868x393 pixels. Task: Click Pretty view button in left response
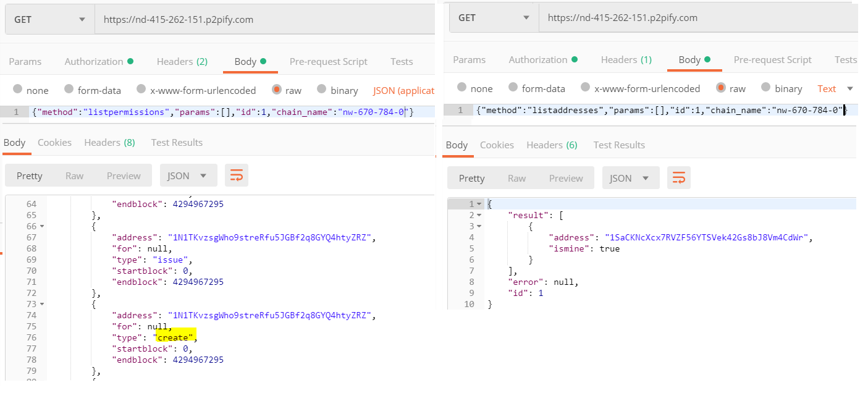click(x=30, y=175)
